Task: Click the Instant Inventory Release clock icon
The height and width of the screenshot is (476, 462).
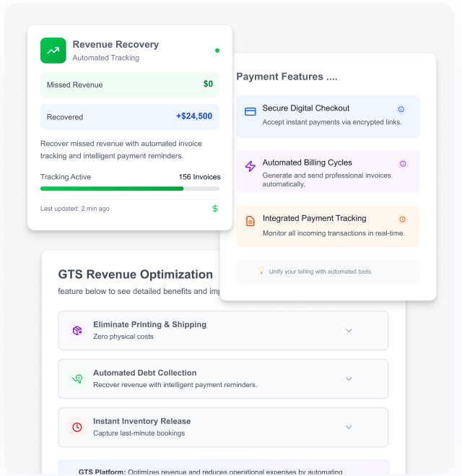Action: click(77, 427)
